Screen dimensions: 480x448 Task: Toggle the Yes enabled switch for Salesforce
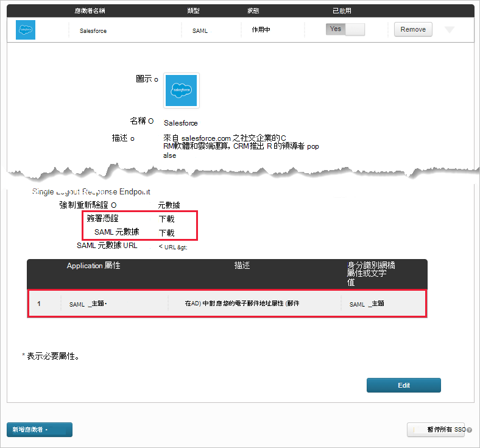click(345, 29)
